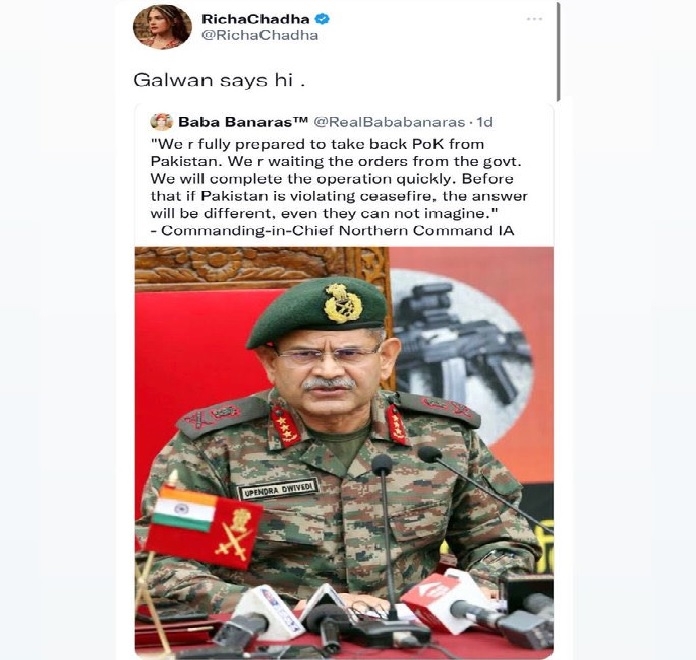
Task: Open RichaChadha's profile picture avatar
Action: [x=162, y=27]
